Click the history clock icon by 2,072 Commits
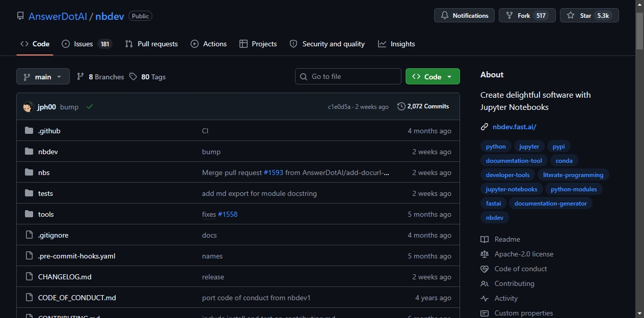This screenshot has width=644, height=318. click(x=401, y=106)
